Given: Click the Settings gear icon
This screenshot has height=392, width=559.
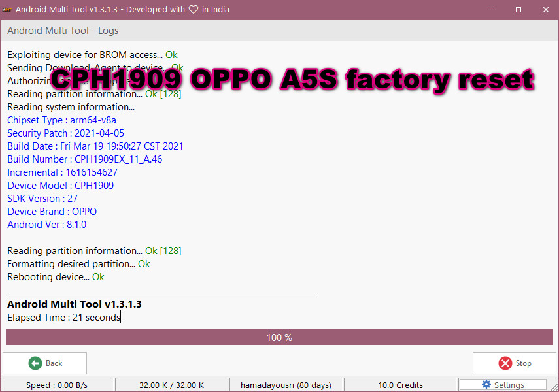Looking at the screenshot, I should coord(486,384).
